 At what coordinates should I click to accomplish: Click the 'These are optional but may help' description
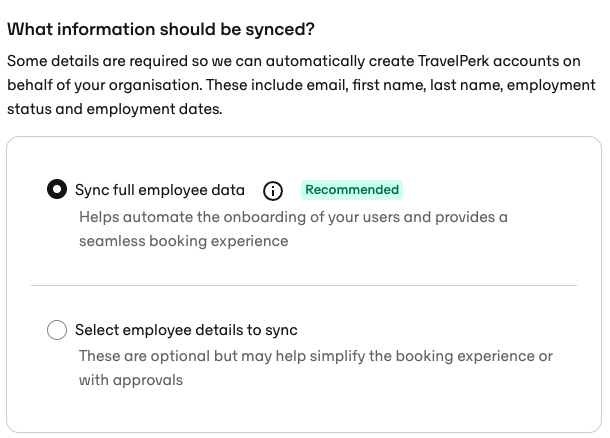click(316, 356)
